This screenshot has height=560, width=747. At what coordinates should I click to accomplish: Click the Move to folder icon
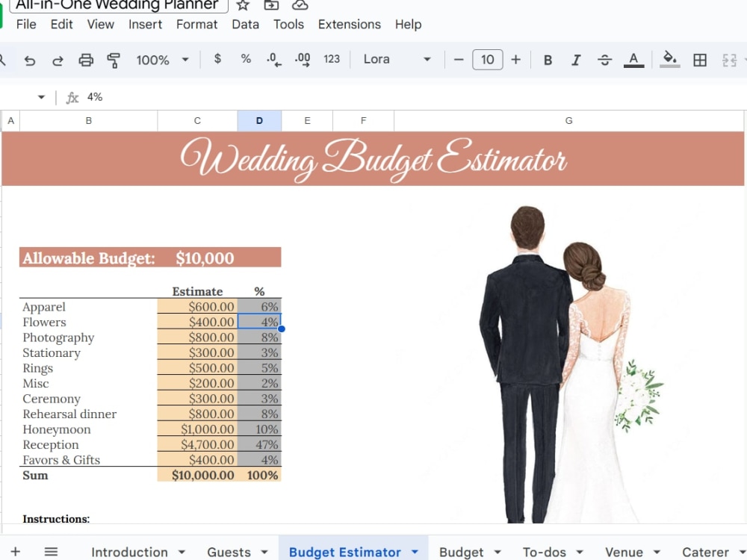point(271,5)
